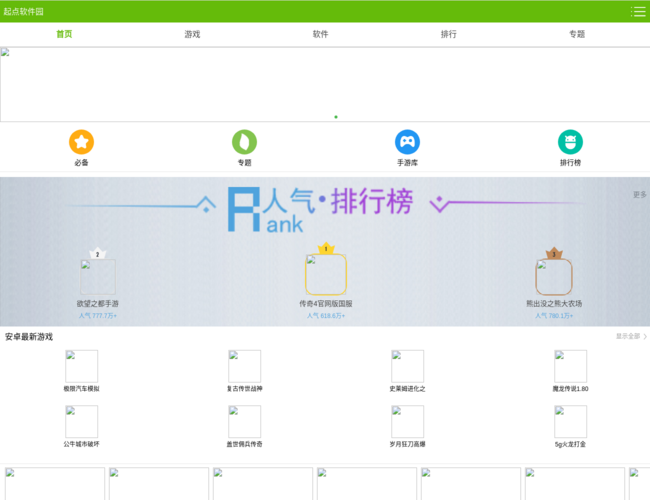Click the 安卓最新游戏 section heading
Screen dimensions: 650x500
coord(29,337)
